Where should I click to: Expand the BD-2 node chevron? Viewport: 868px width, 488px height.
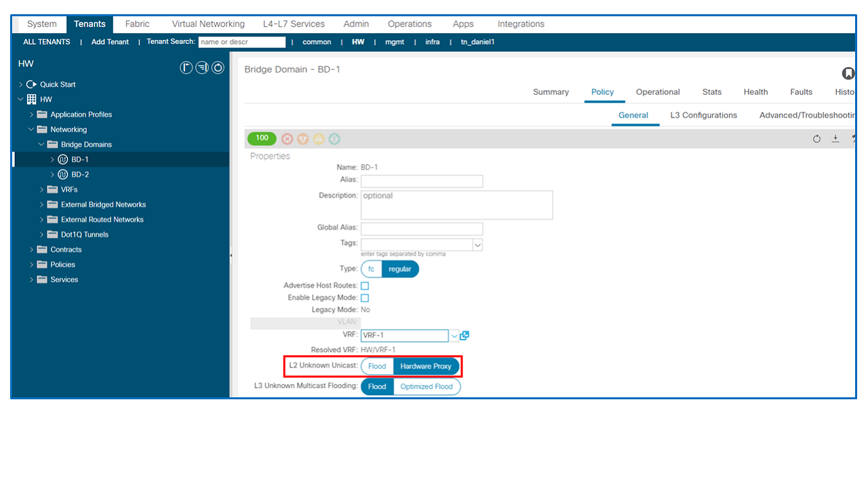click(x=52, y=175)
